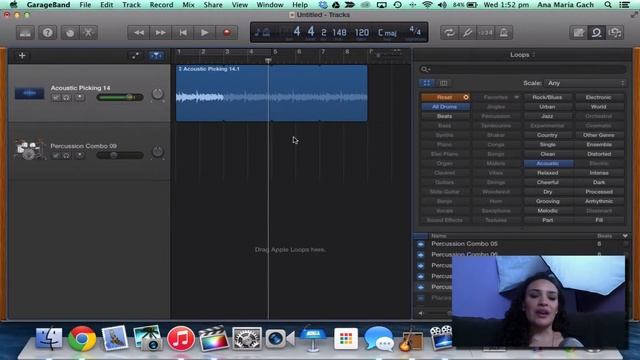Open the Mix menu
The height and width of the screenshot is (360, 640).
(x=189, y=5)
